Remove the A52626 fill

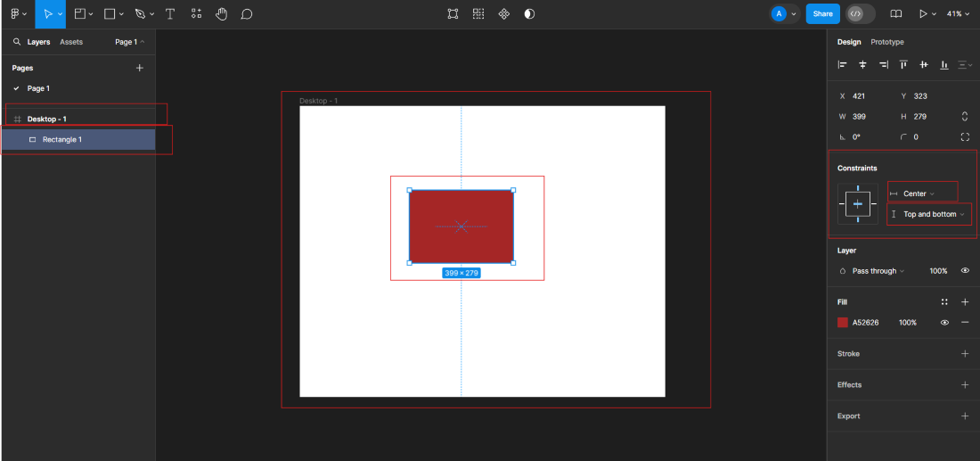click(965, 323)
